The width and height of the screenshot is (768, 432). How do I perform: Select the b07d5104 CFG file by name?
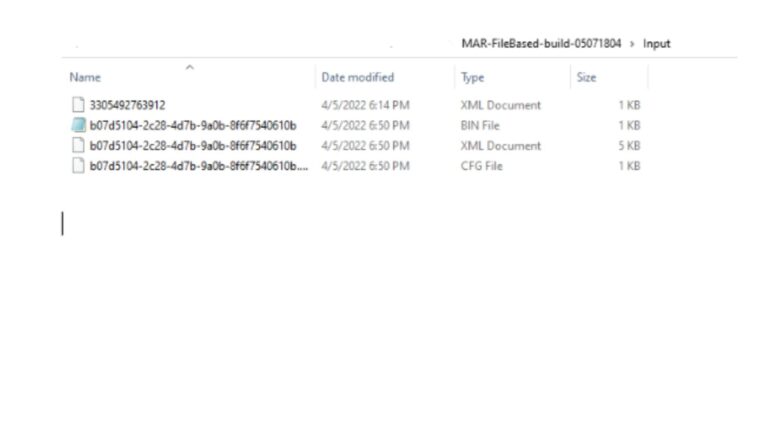coord(198,166)
